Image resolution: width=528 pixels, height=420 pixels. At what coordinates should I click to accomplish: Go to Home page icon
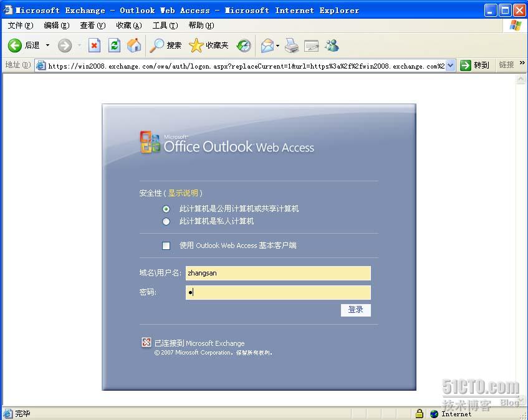[134, 45]
